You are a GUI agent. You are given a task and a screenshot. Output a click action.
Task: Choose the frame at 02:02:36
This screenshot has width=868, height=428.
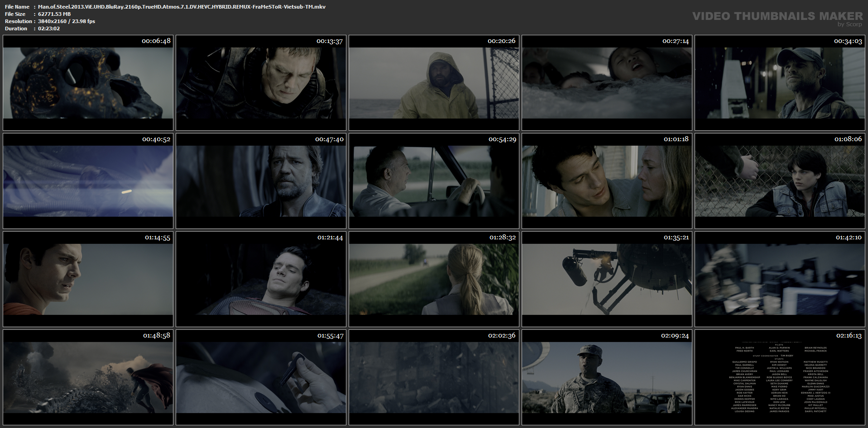coord(434,377)
